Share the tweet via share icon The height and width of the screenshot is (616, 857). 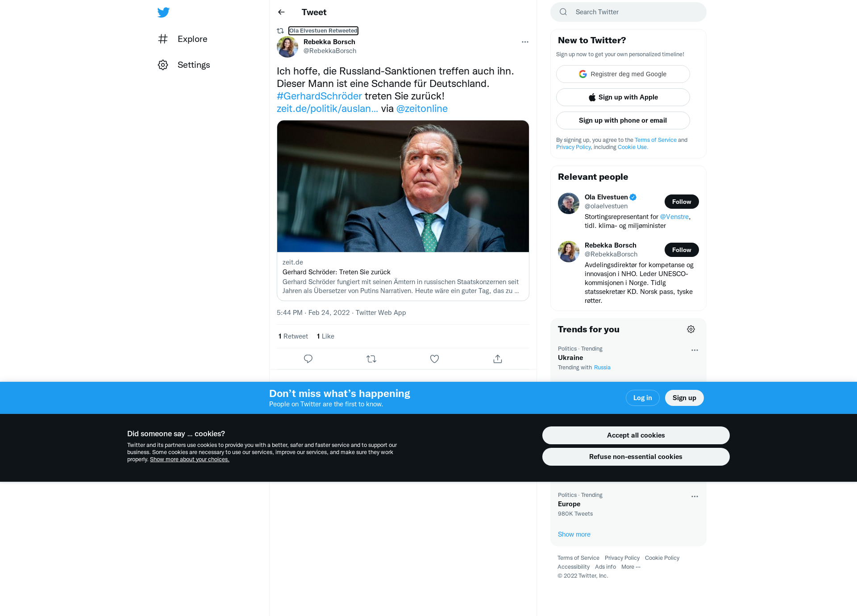pos(498,359)
